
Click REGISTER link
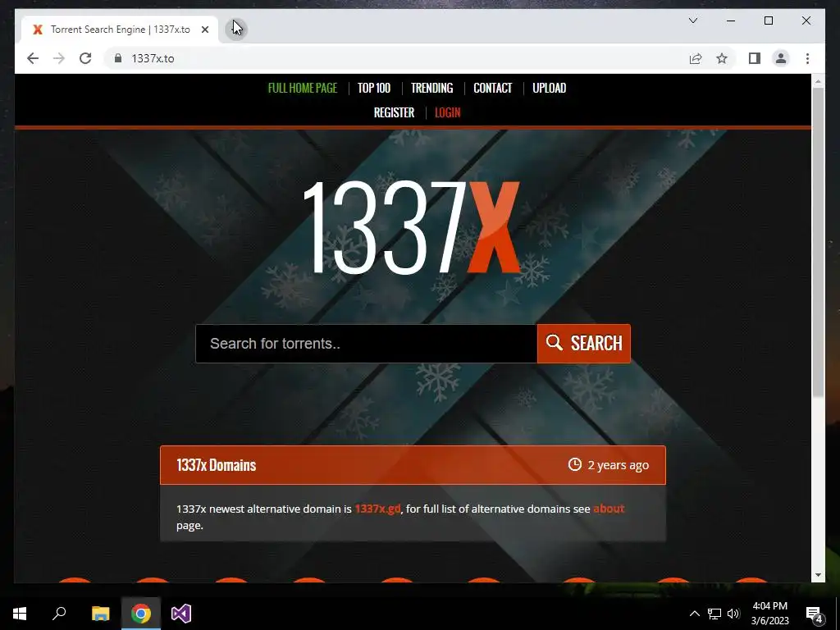(x=394, y=112)
